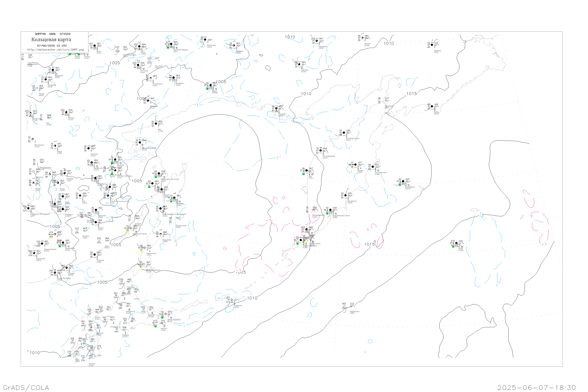The width and height of the screenshot is (588, 392).
Task: Click the green square at Ича station
Action: click(x=303, y=174)
